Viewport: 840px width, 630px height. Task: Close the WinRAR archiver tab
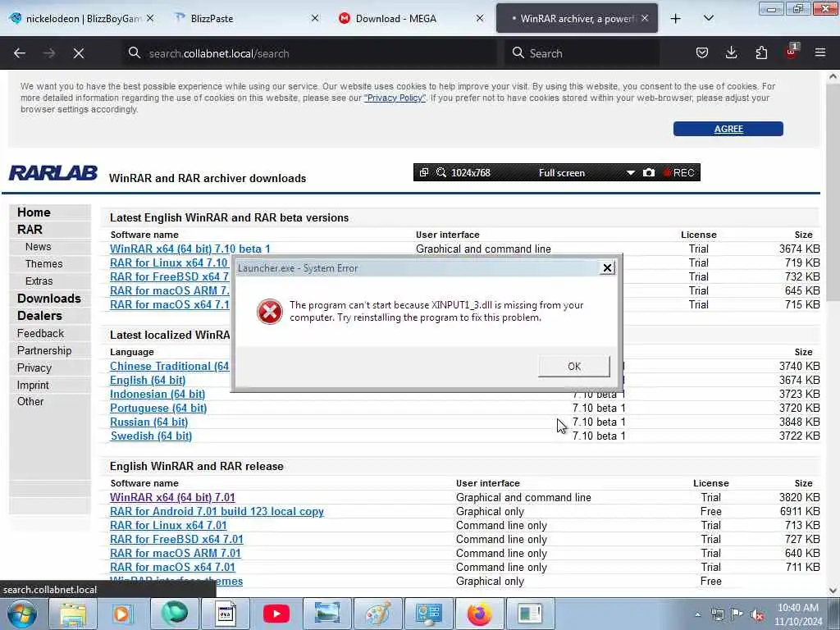tap(645, 18)
